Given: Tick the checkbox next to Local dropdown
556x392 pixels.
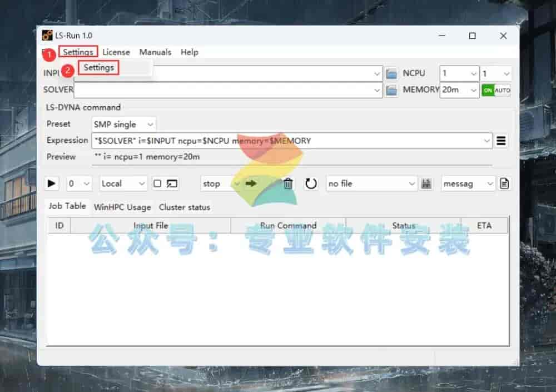Looking at the screenshot, I should click(x=157, y=183).
